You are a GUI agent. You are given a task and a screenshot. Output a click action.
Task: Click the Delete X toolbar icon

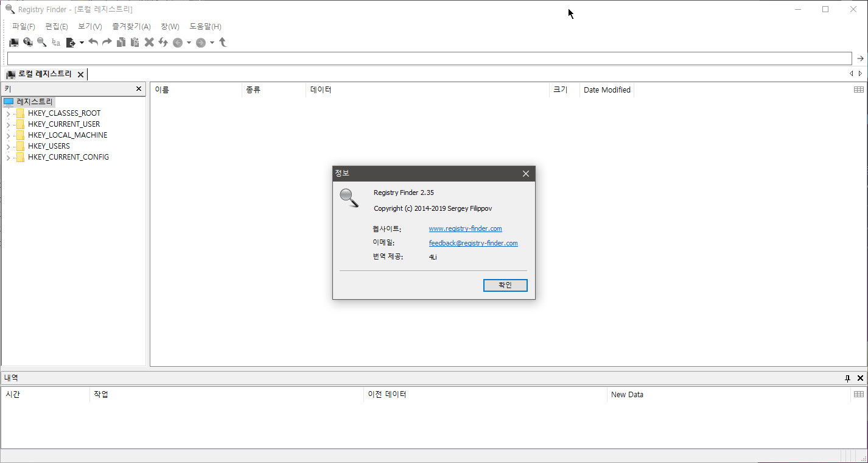[x=149, y=42]
